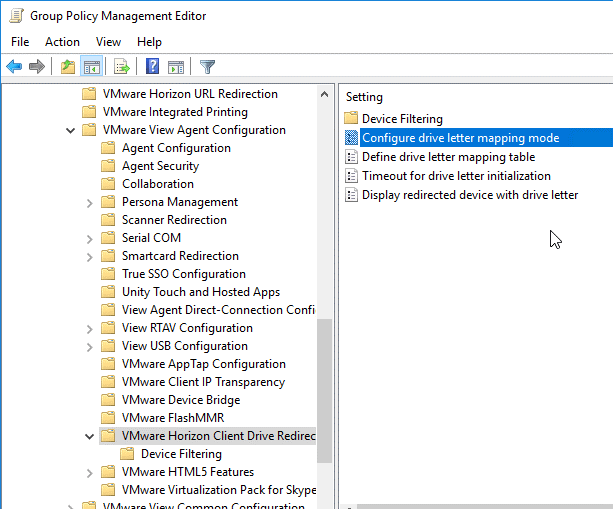Expand the VMware HTML5 Features node
The width and height of the screenshot is (613, 509).
click(90, 473)
